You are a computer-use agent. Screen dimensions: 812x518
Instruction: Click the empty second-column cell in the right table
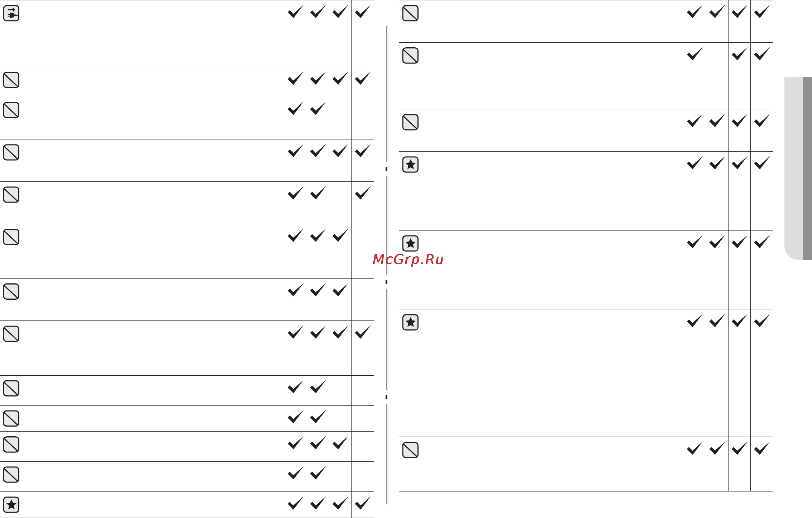pos(717,76)
